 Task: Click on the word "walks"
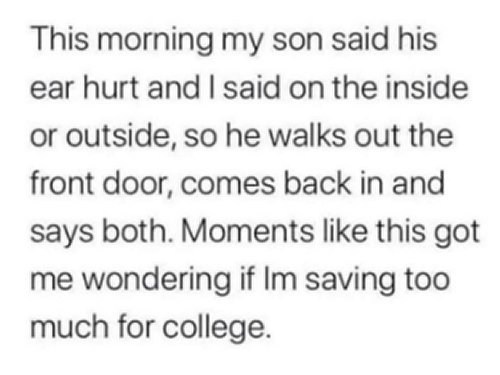pyautogui.click(x=307, y=135)
